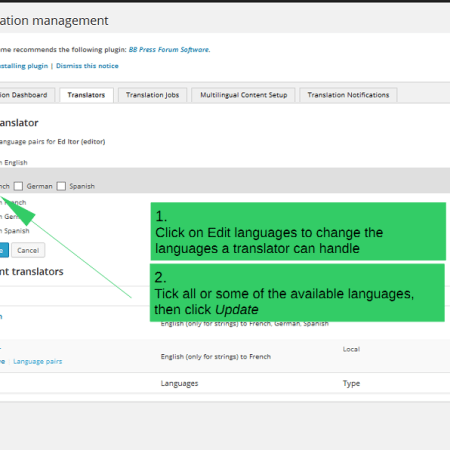Viewport: 450px width, 450px height.
Task: Select the Multilingual Content Setup tab
Action: [243, 95]
